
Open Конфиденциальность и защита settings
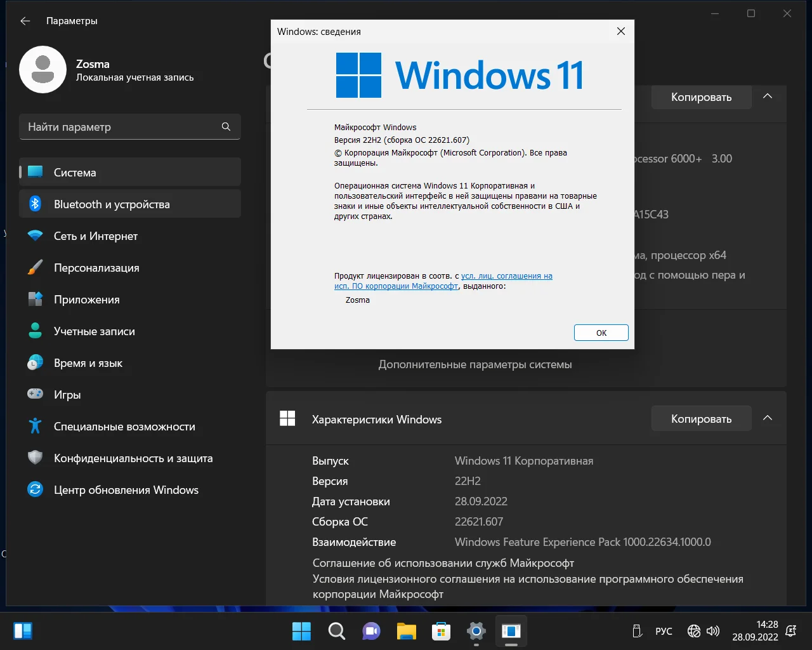[x=130, y=458]
